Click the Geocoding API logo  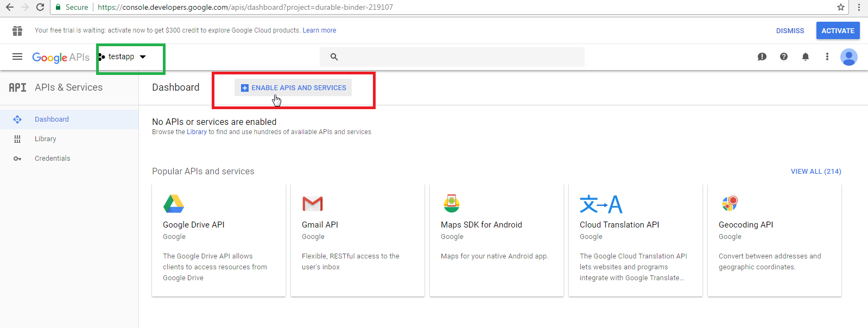[x=730, y=204]
